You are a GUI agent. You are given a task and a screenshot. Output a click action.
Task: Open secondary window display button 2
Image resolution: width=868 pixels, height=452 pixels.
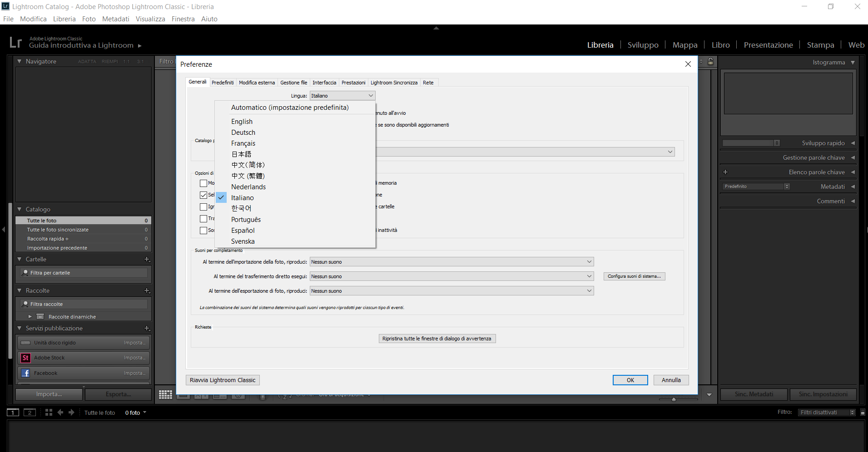point(30,413)
